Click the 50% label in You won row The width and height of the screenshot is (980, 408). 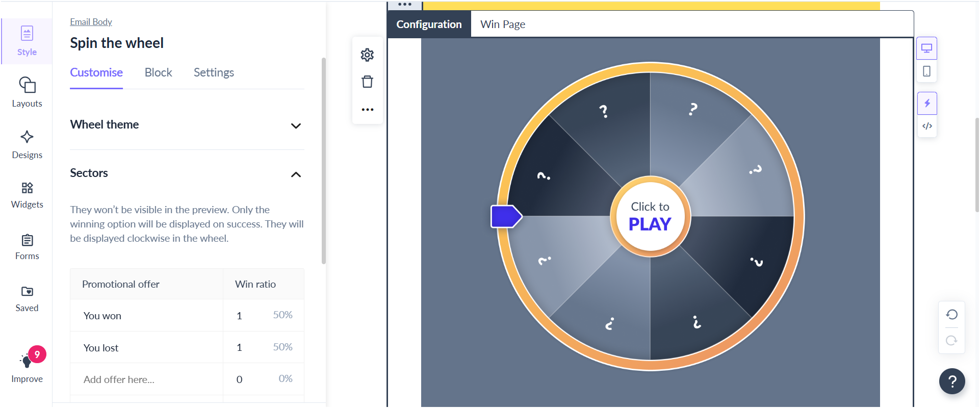coord(282,315)
